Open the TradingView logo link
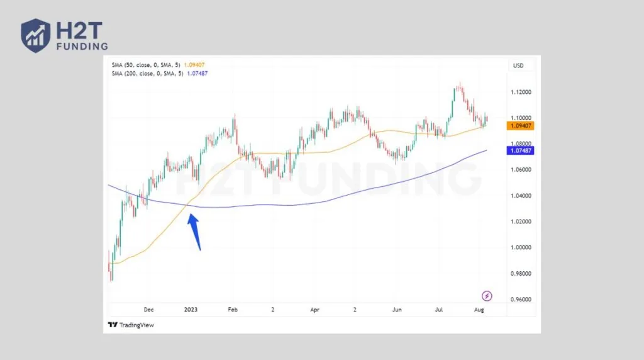Screen dimensions: 644x360 point(131,325)
